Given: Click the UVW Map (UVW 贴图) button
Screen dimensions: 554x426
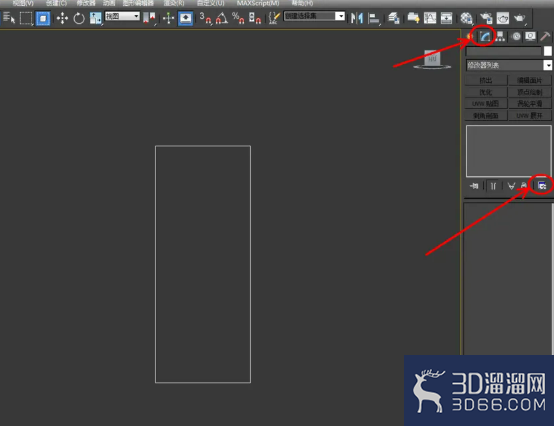Looking at the screenshot, I should tap(486, 104).
